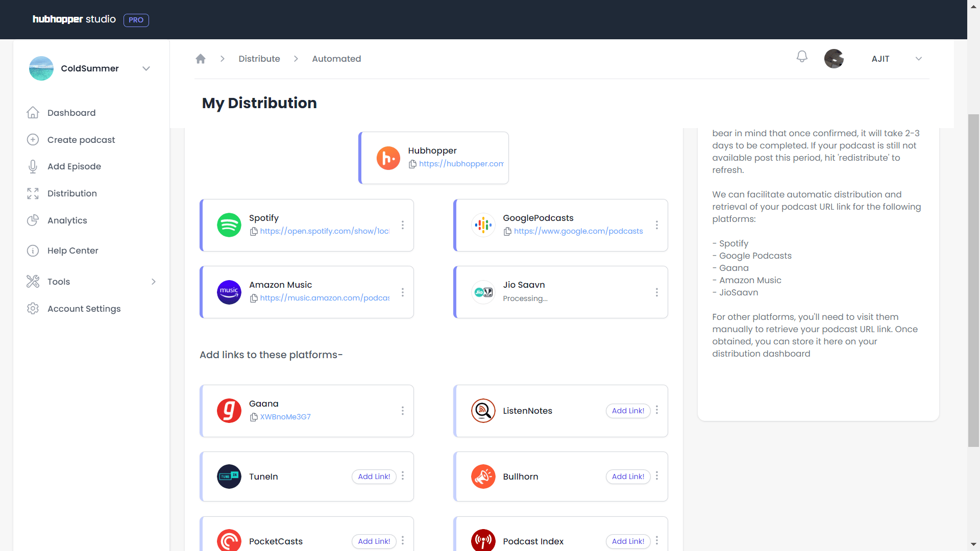The width and height of the screenshot is (980, 551).
Task: Open ListenNotes three-dot options
Action: point(656,410)
